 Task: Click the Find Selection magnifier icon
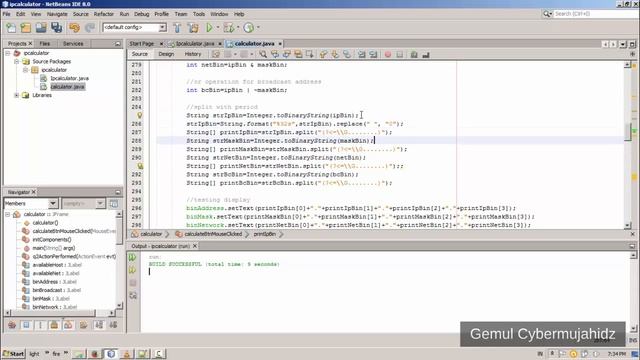[x=263, y=54]
